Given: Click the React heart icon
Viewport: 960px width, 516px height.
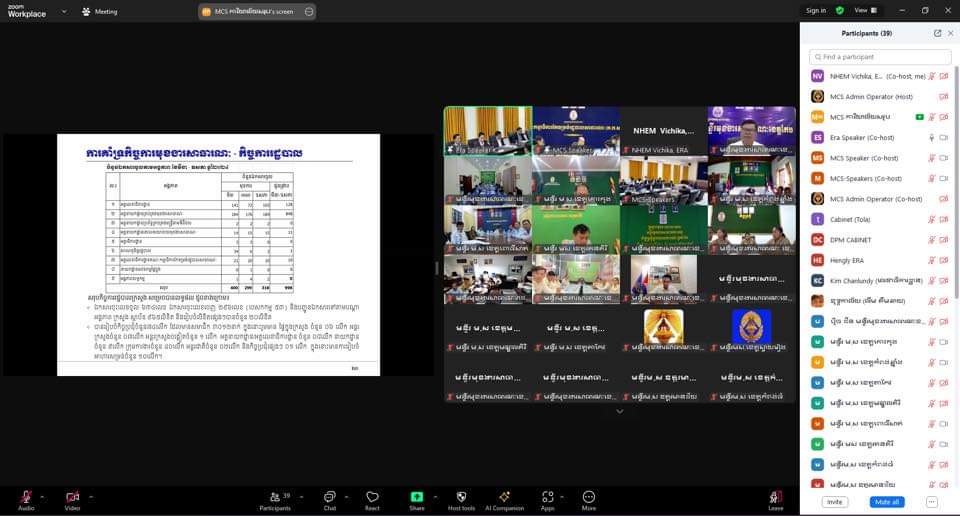Looking at the screenshot, I should [372, 499].
